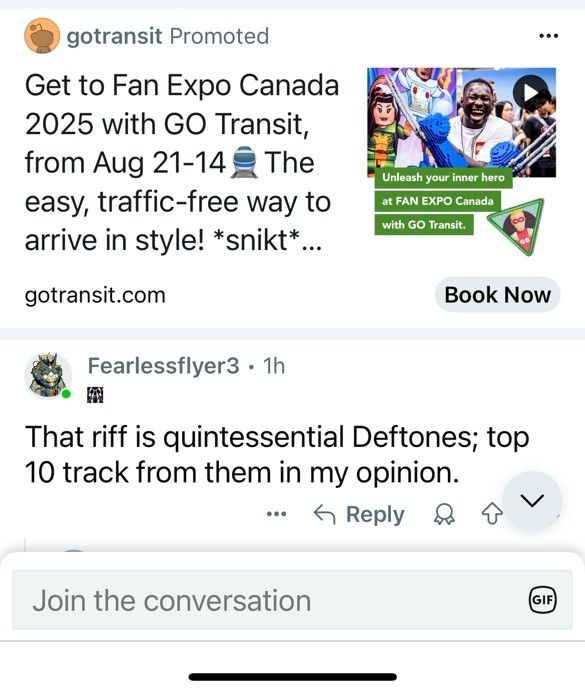This screenshot has height=693, width=585.
Task: Tap the Book Now button
Action: [x=498, y=295]
